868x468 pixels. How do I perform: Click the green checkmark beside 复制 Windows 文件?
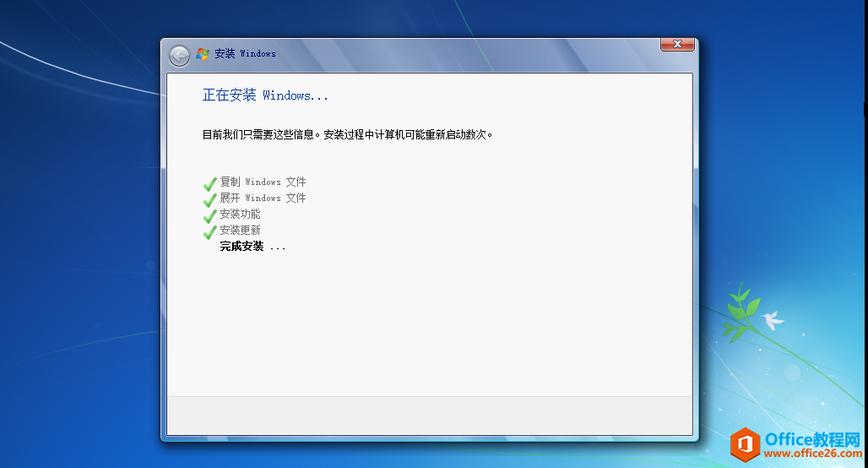209,184
